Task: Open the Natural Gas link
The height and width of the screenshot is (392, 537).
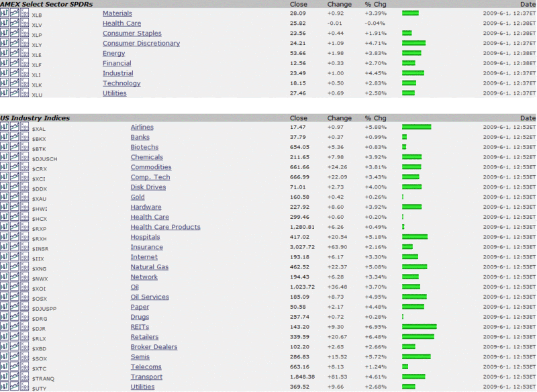Action: click(149, 266)
